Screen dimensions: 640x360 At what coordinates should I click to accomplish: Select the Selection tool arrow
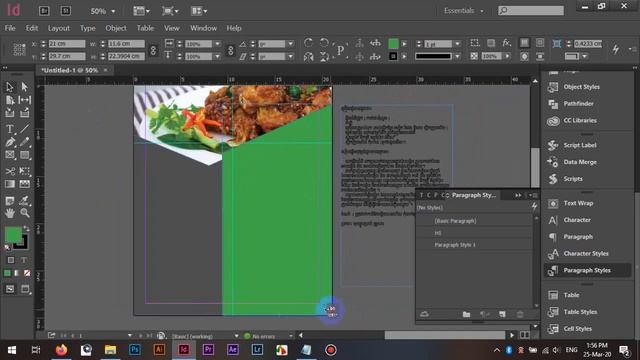point(9,87)
